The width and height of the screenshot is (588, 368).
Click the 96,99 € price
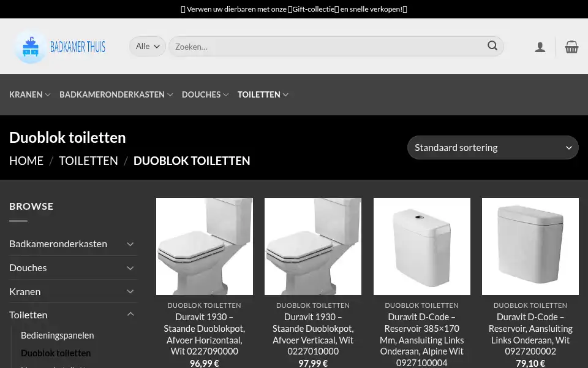[x=205, y=363]
